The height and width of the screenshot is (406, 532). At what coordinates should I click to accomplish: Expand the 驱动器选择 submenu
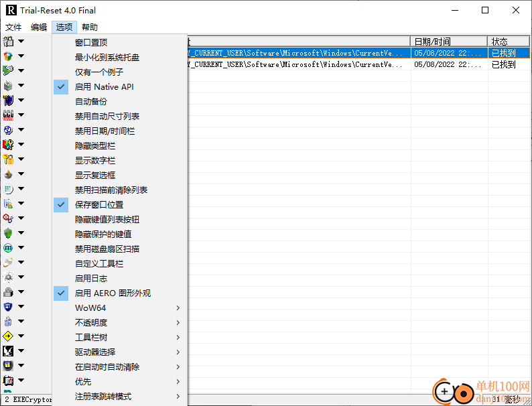coord(120,352)
